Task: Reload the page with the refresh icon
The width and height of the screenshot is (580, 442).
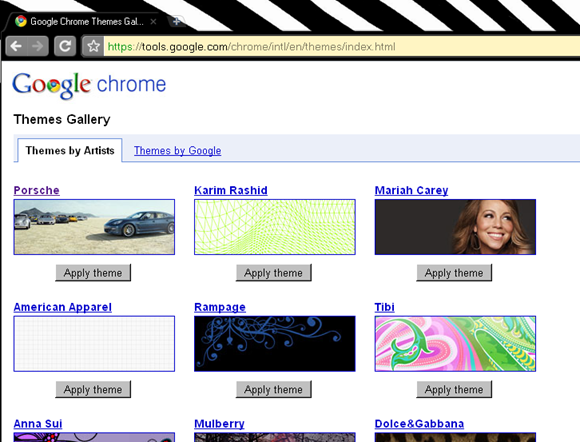Action: pos(65,46)
